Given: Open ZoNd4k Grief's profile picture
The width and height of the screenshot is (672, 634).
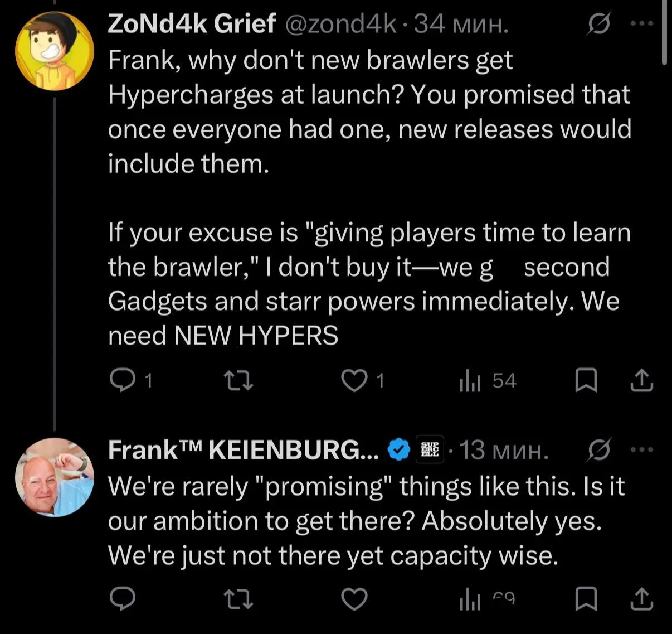Looking at the screenshot, I should coord(54,51).
